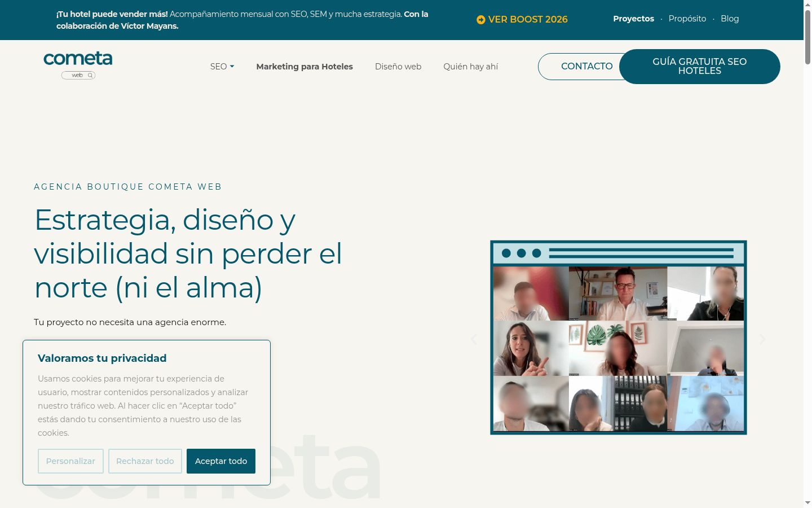Open Diseño web menu item
This screenshot has width=812, height=508.
pos(398,67)
